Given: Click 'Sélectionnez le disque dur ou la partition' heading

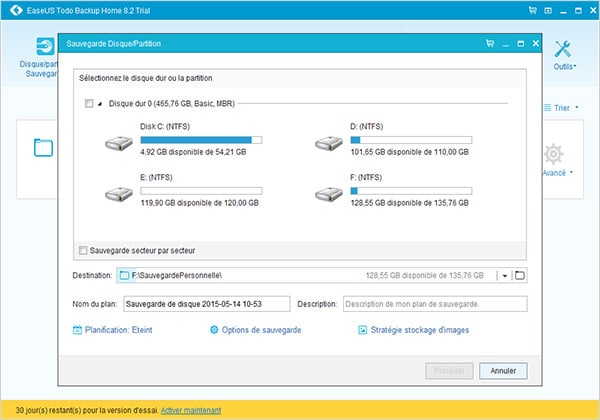Looking at the screenshot, I should pyautogui.click(x=145, y=78).
